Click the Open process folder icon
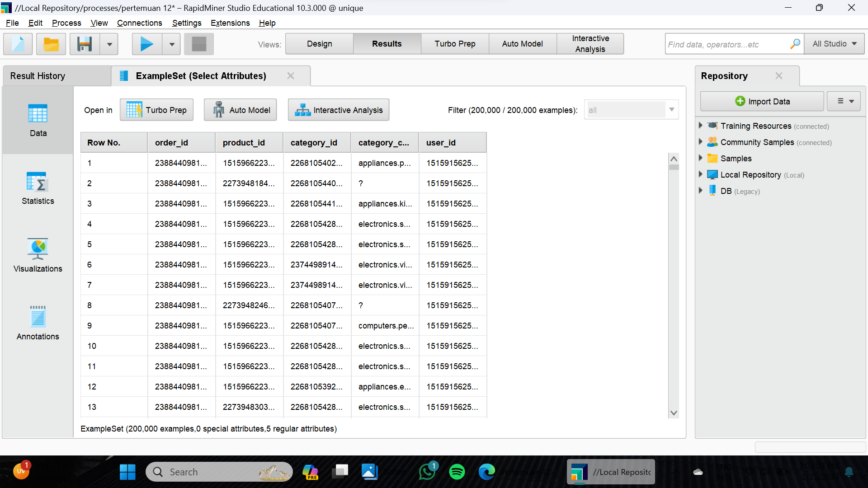Screen dimensions: 868x488 tap(51, 44)
